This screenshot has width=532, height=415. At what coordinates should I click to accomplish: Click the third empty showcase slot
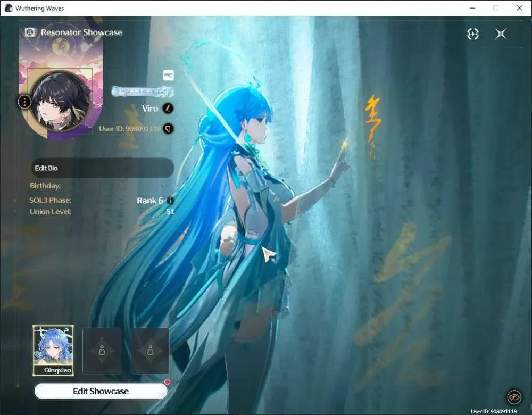150,351
